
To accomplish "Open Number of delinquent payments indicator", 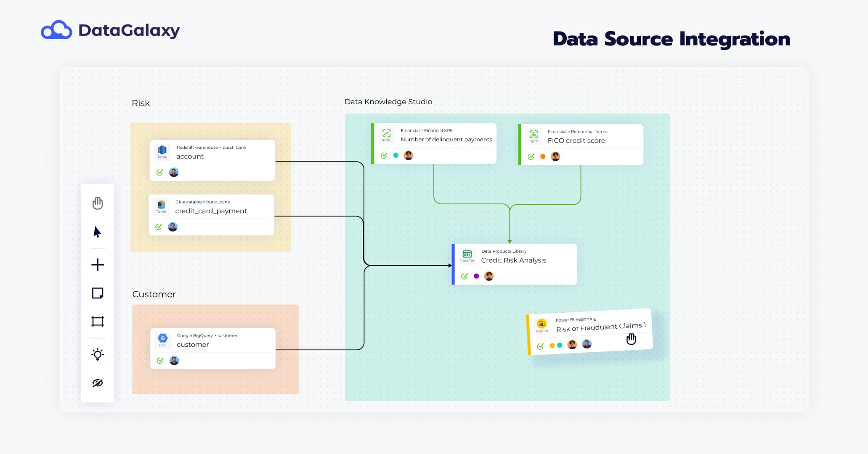I will (446, 140).
